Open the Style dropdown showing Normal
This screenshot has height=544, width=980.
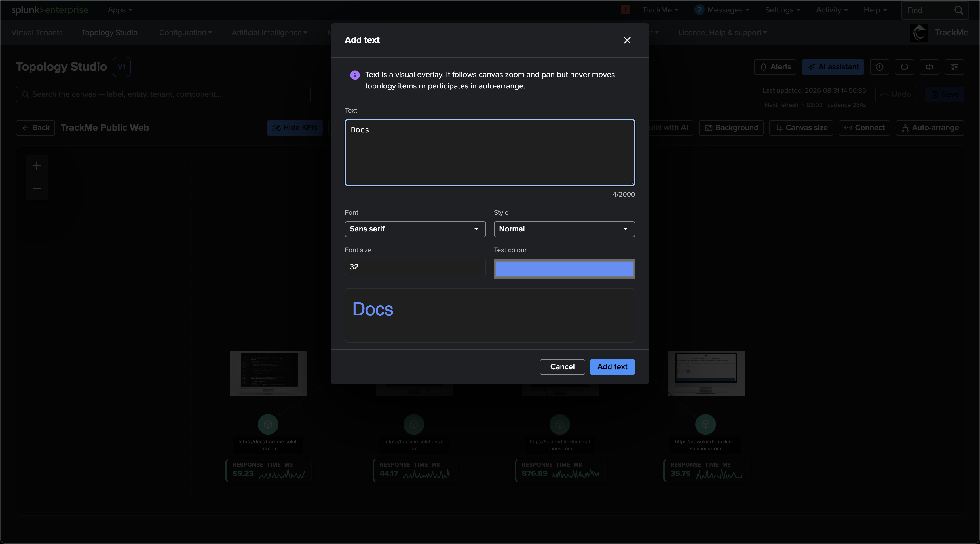(564, 229)
